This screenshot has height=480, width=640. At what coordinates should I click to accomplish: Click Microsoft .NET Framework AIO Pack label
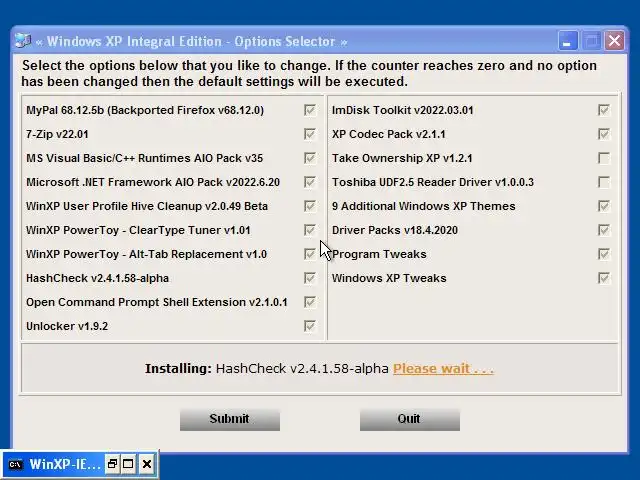[x=153, y=182]
